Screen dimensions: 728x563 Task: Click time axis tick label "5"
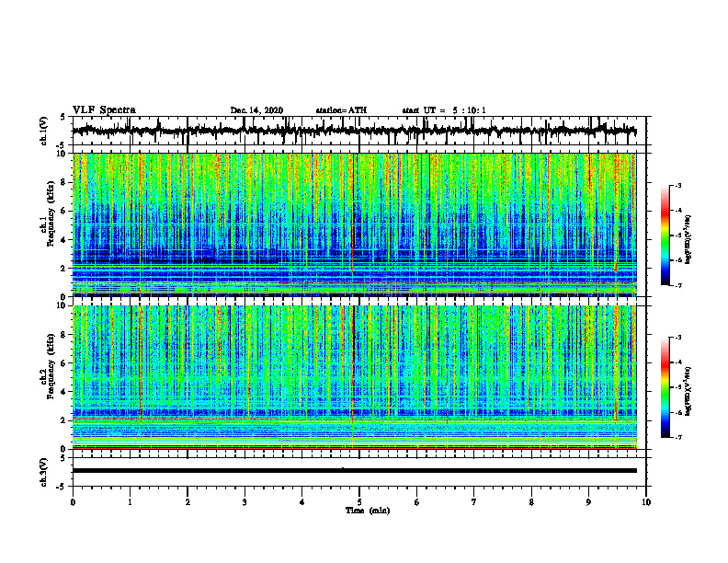coord(359,502)
